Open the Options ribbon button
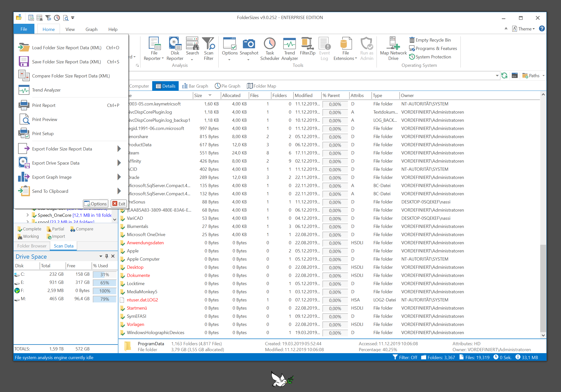 (x=230, y=49)
